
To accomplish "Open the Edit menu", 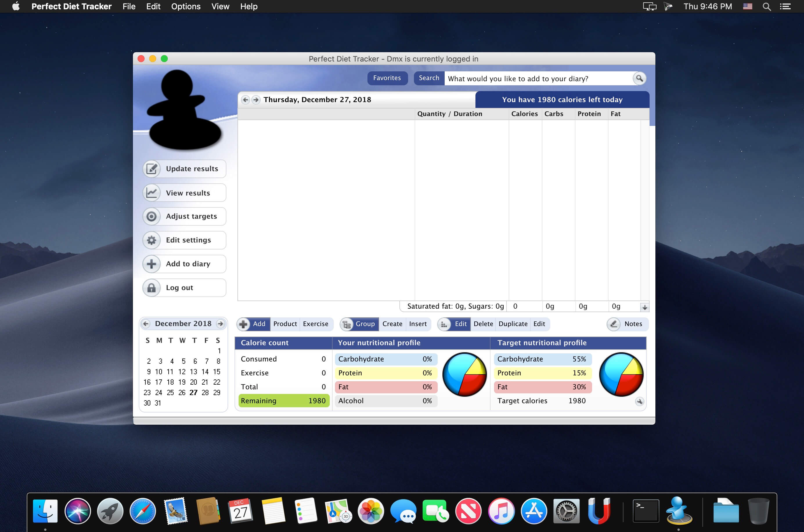I will [x=153, y=6].
